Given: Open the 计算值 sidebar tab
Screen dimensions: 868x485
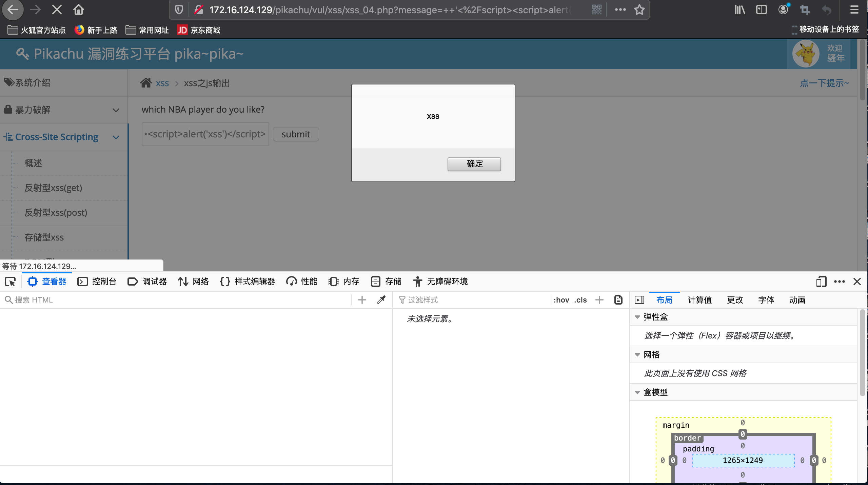Looking at the screenshot, I should 699,300.
